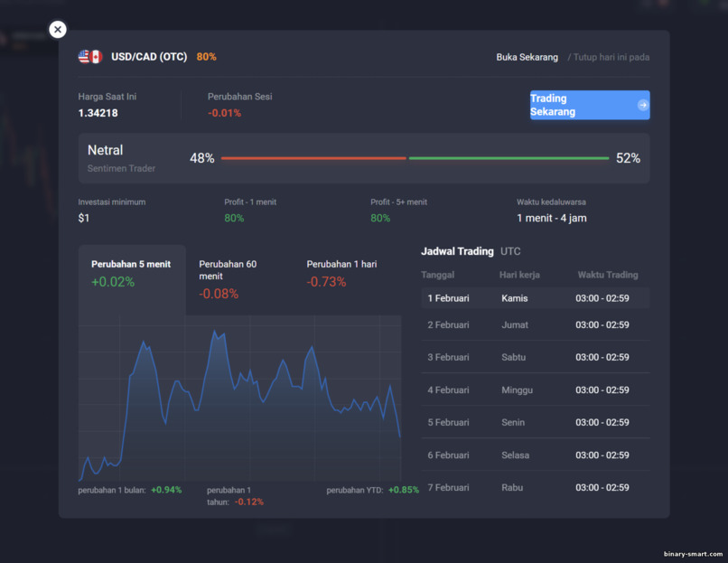The image size is (728, 563).
Task: Click the Profit - 1 menit 80% value
Action: click(x=234, y=218)
